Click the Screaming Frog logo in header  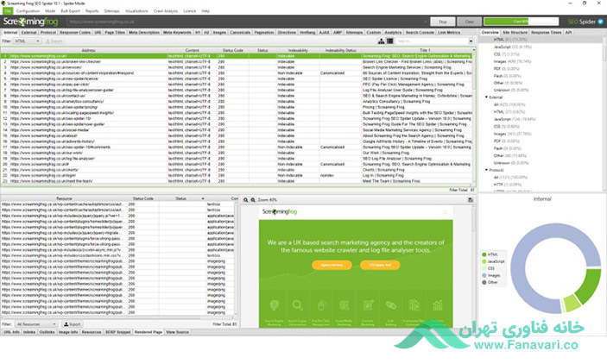coord(30,22)
